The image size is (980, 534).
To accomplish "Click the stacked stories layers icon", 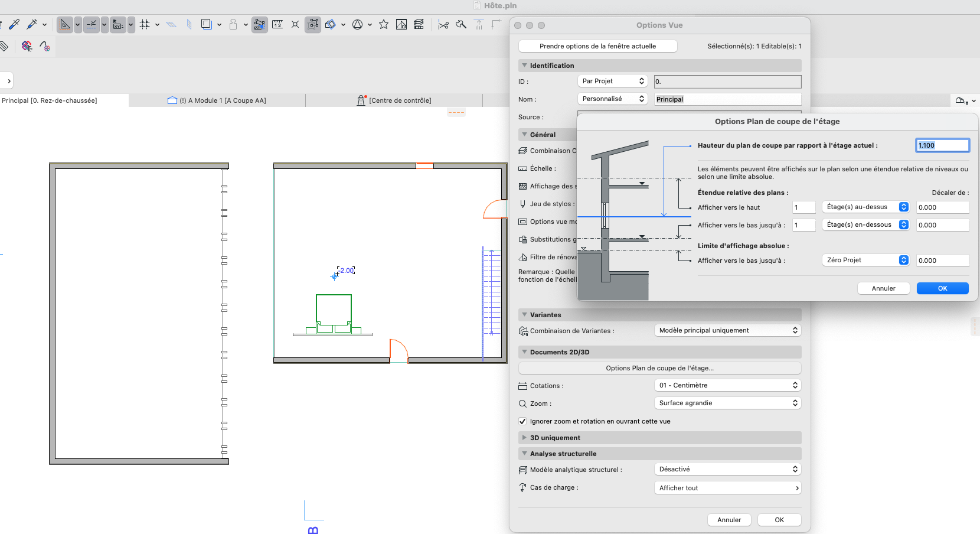I will click(x=419, y=24).
